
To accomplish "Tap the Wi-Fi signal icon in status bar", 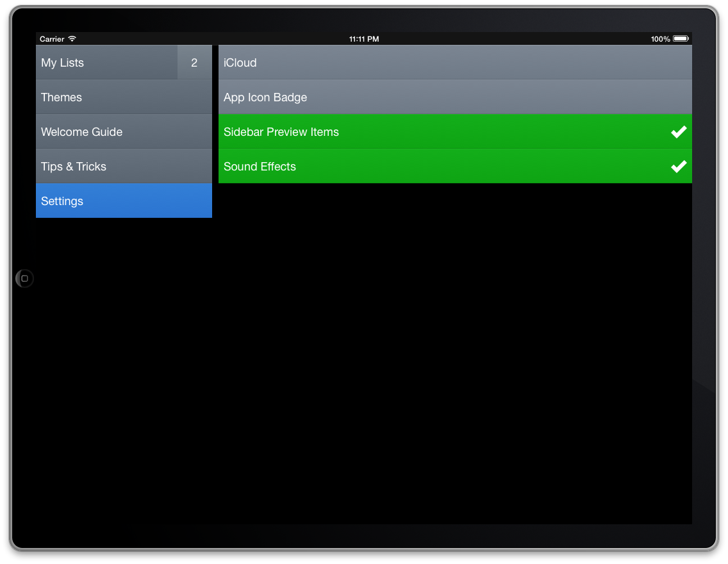I will 72,39.
